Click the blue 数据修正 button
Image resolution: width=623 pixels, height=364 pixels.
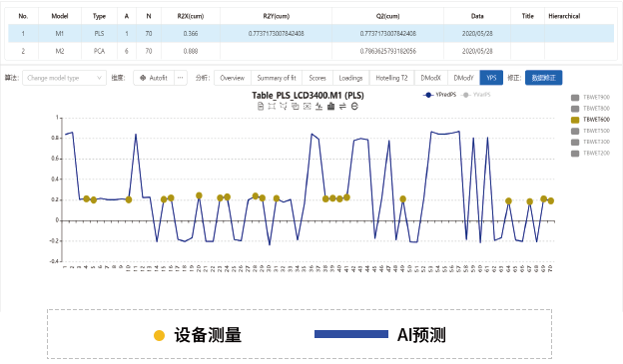(543, 78)
